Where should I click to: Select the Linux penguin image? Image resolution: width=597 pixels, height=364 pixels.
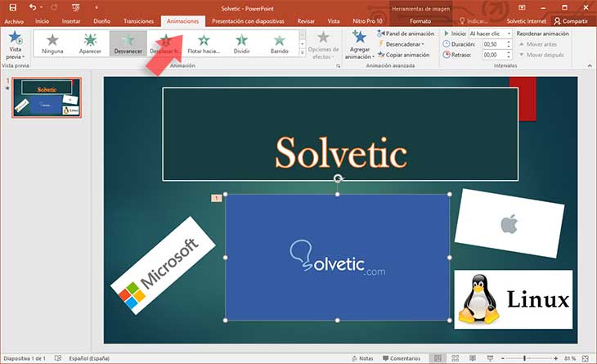tap(514, 299)
